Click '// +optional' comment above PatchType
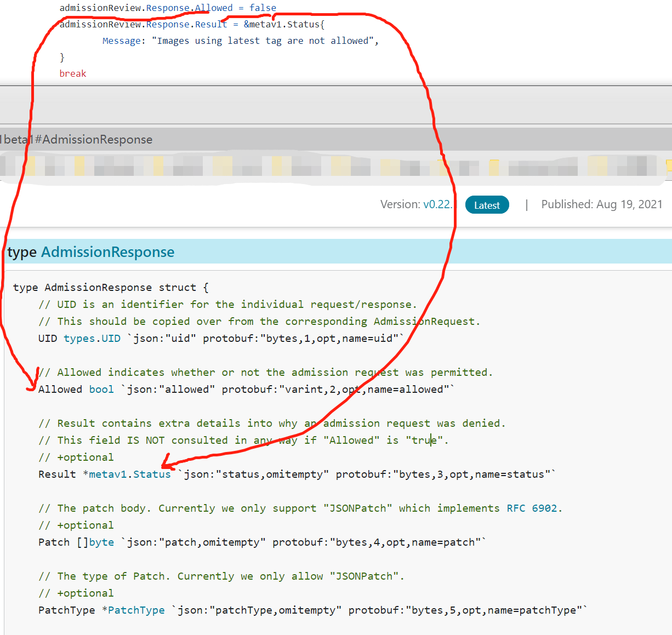672x635 pixels. click(76, 593)
